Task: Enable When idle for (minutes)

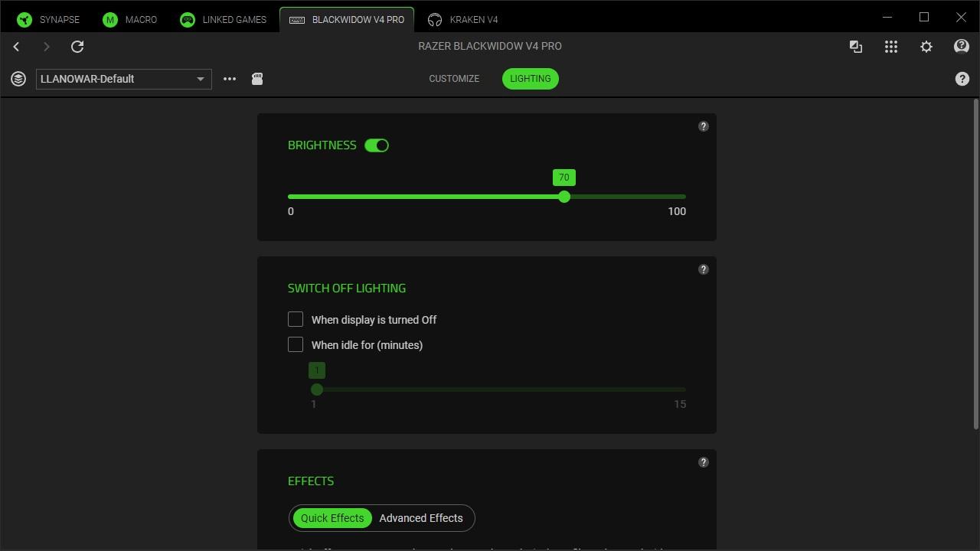Action: (296, 344)
